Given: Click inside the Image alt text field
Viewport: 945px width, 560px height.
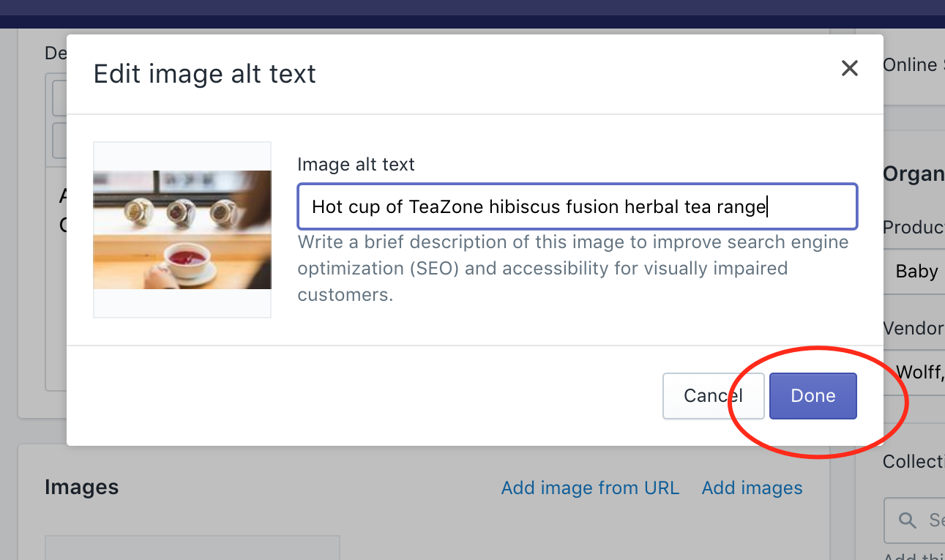Looking at the screenshot, I should tap(577, 206).
